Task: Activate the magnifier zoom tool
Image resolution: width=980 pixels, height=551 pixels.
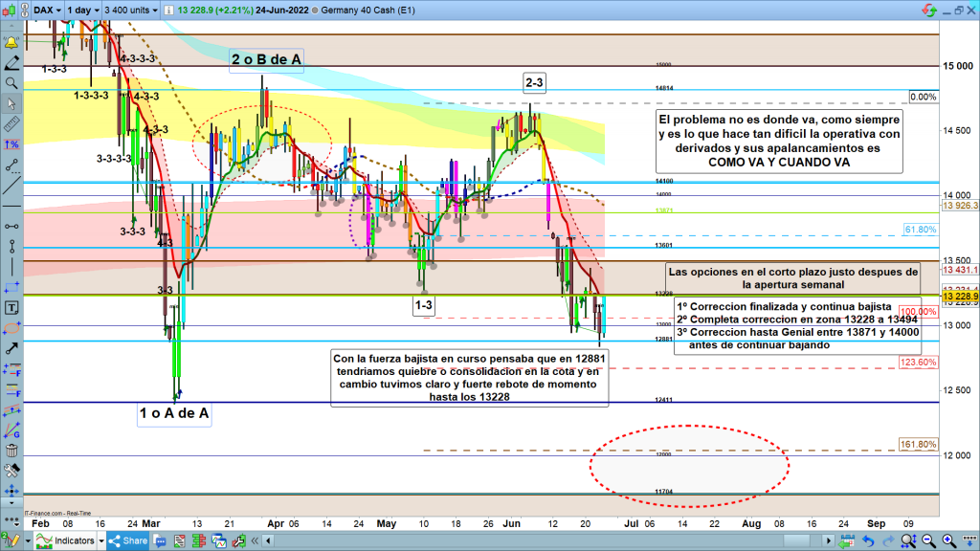Action: [x=11, y=83]
